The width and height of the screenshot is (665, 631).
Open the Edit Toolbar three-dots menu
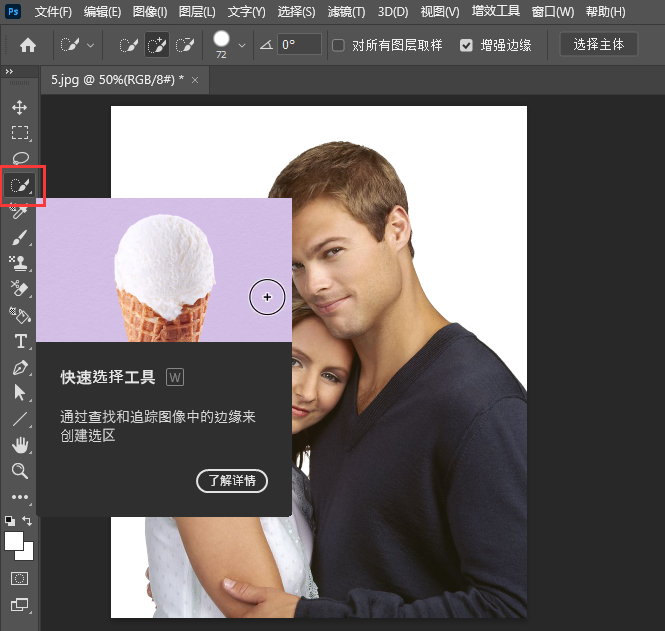click(20, 497)
